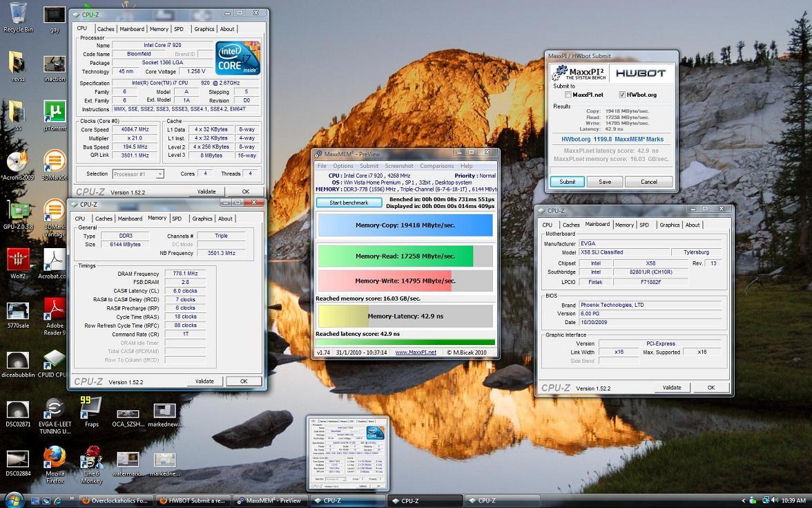The height and width of the screenshot is (508, 812).
Task: Open the diceabubblin desktop file
Action: pos(18,364)
